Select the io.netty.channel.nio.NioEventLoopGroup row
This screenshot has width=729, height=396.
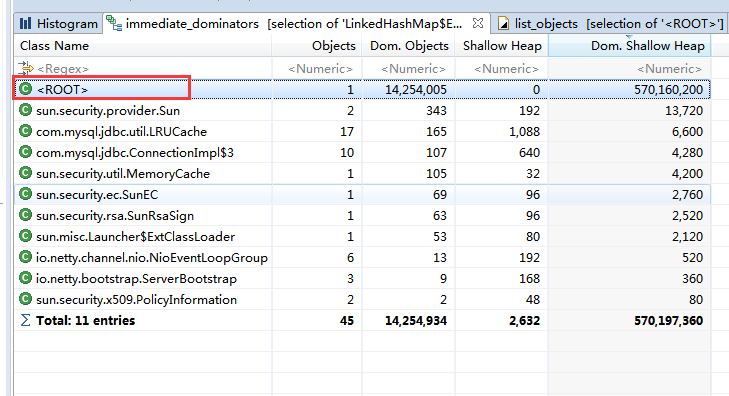pyautogui.click(x=362, y=257)
